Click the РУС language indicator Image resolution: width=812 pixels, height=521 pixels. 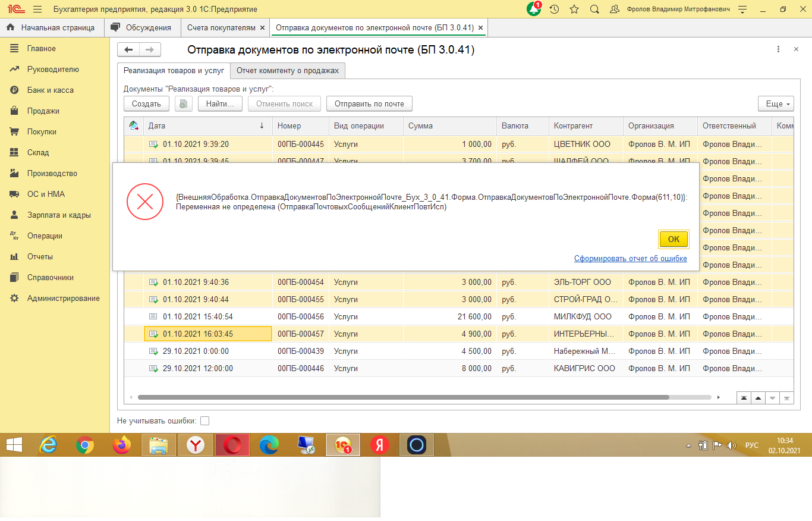pyautogui.click(x=752, y=445)
